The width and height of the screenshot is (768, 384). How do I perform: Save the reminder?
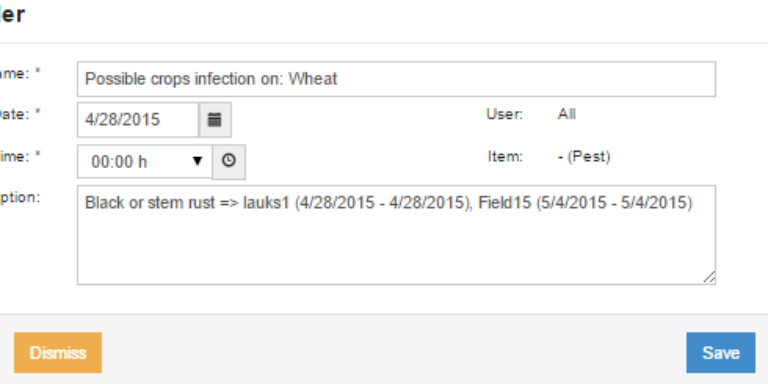[720, 353]
